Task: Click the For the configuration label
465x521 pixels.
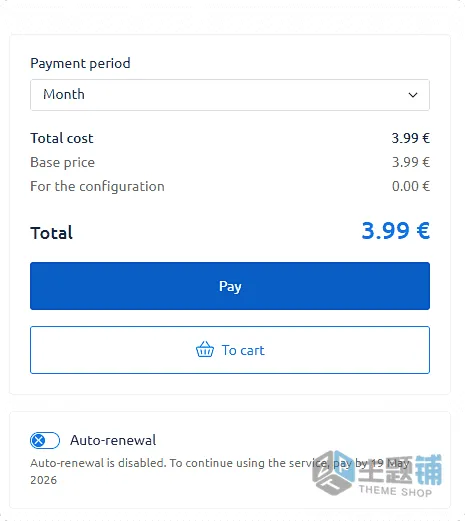Action: (97, 187)
